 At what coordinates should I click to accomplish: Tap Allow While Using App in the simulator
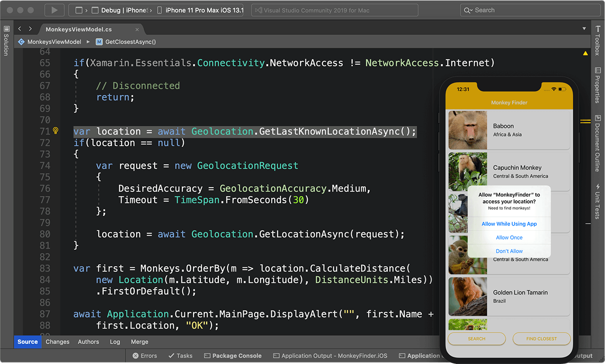(509, 224)
